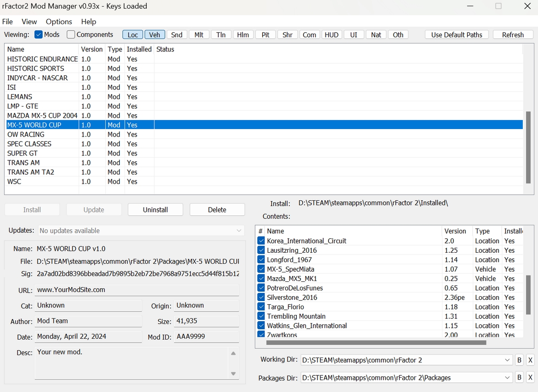Click the Desc box scroll down arrow
The height and width of the screenshot is (392, 538).
click(233, 373)
